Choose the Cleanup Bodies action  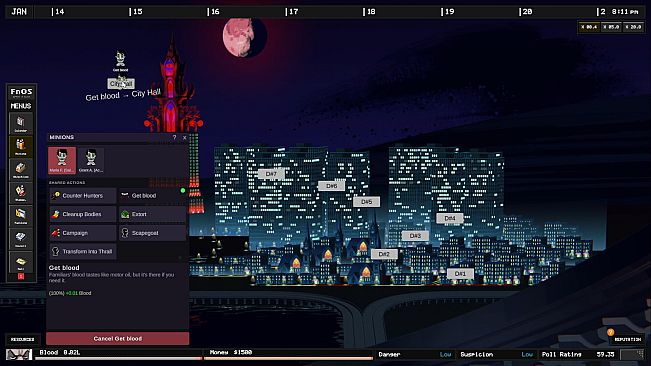[x=83, y=214]
